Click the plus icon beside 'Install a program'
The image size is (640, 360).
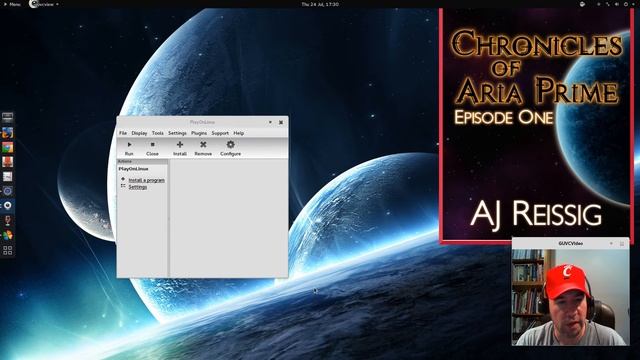tap(123, 179)
